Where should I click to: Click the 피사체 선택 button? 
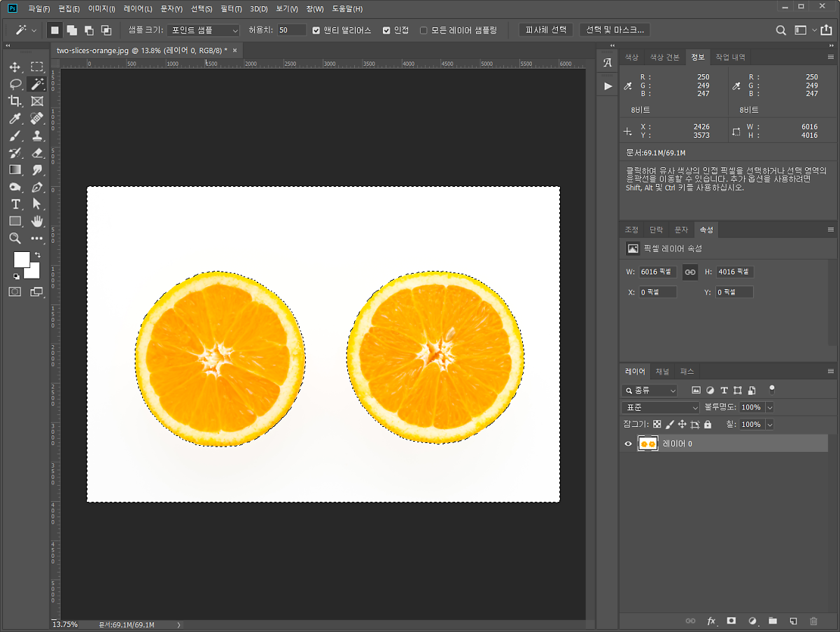pos(546,30)
